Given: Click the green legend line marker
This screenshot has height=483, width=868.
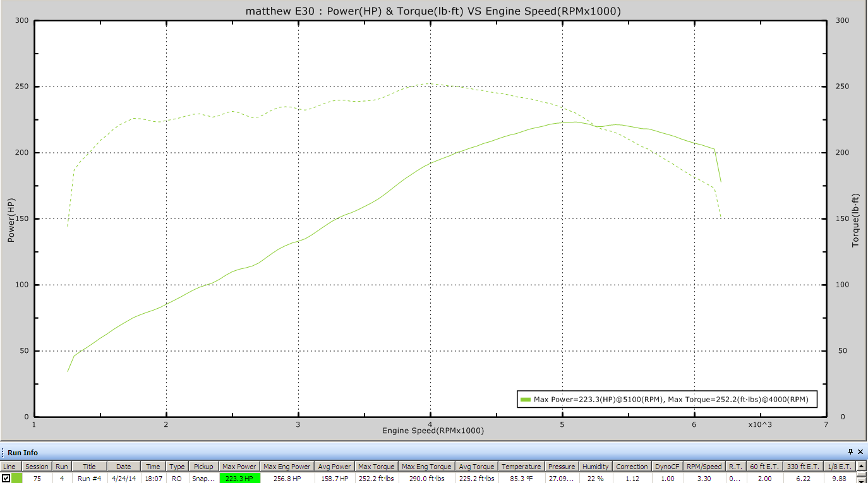Looking at the screenshot, I should [x=526, y=399].
